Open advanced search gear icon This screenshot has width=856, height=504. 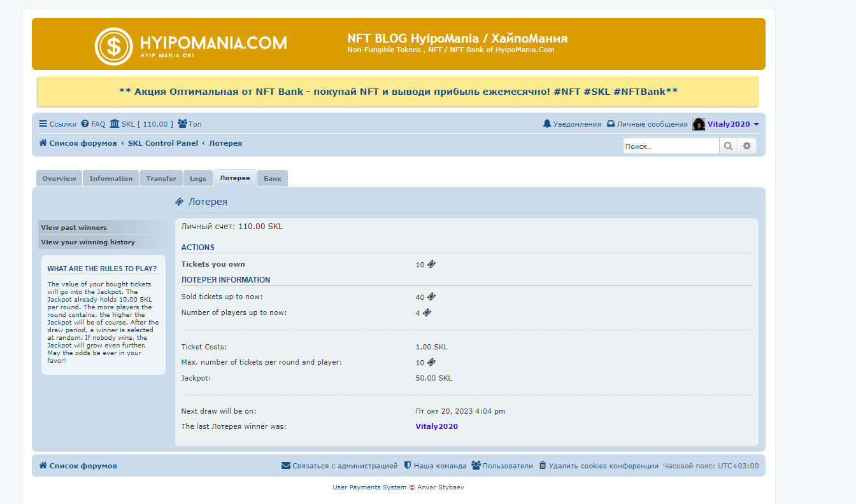746,146
